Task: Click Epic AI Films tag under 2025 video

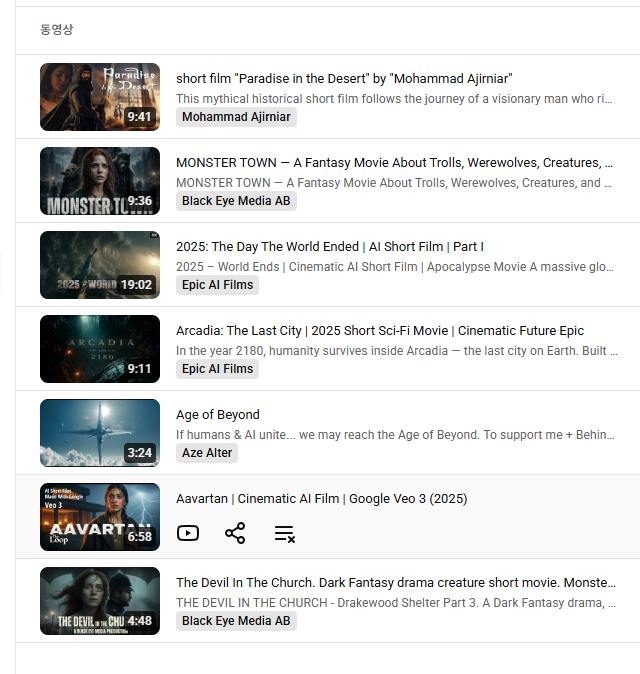Action: (x=217, y=285)
